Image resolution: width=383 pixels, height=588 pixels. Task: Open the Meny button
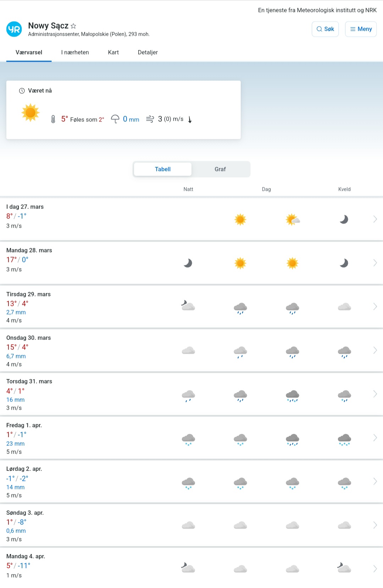pos(361,29)
